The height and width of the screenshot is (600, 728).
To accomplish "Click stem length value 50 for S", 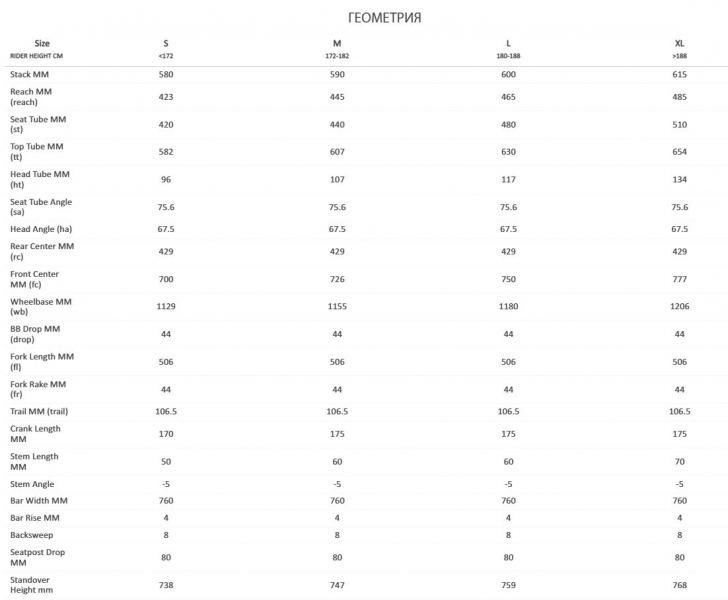I will (x=166, y=462).
